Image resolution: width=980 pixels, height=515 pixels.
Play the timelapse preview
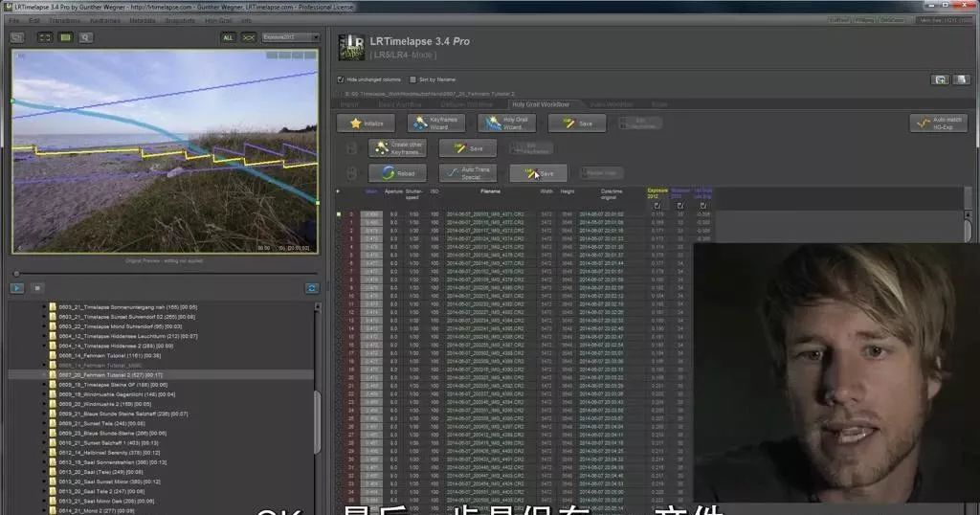tap(17, 288)
